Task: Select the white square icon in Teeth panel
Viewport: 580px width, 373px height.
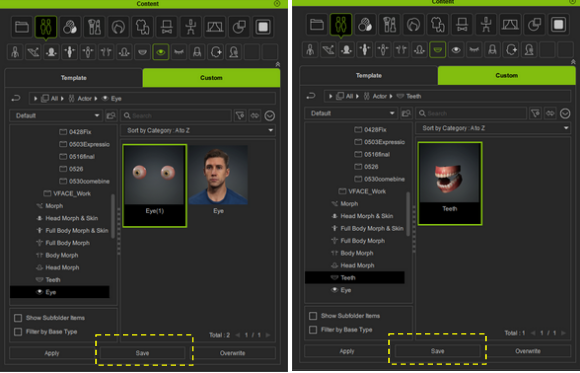Action: [559, 25]
